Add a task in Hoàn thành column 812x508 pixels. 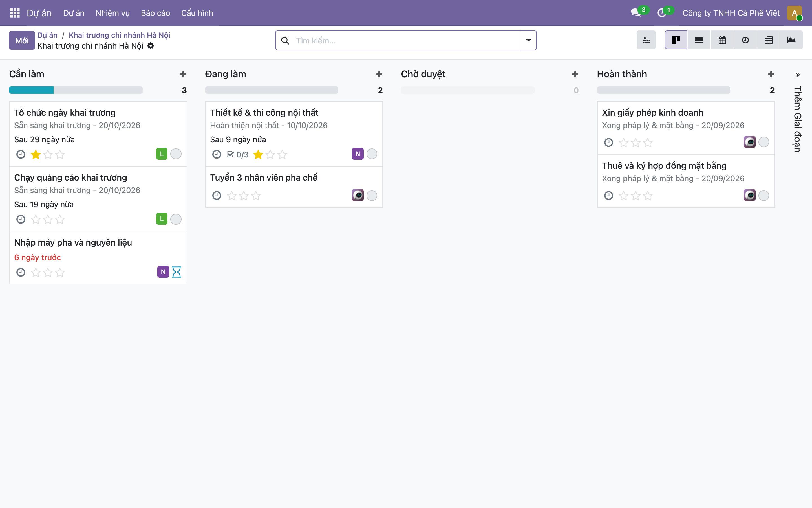click(771, 74)
